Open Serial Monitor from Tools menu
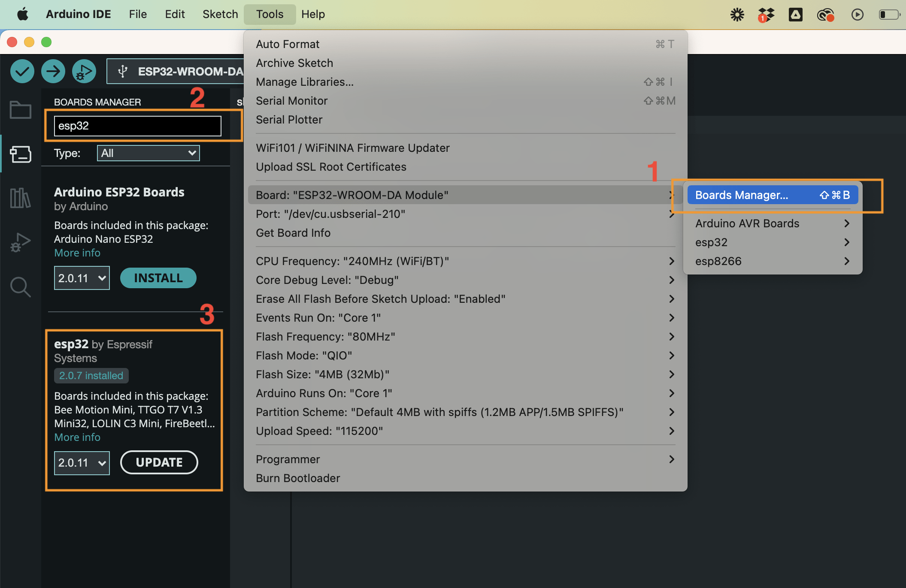906x588 pixels. click(465, 101)
